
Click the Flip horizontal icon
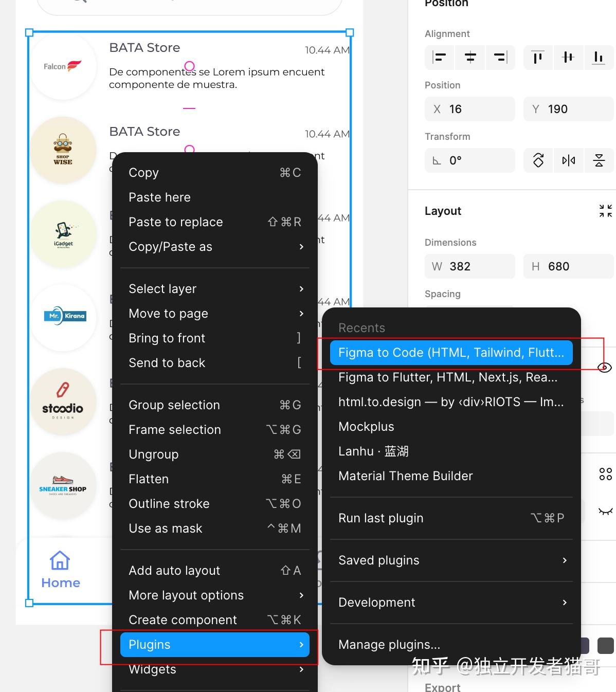[569, 160]
